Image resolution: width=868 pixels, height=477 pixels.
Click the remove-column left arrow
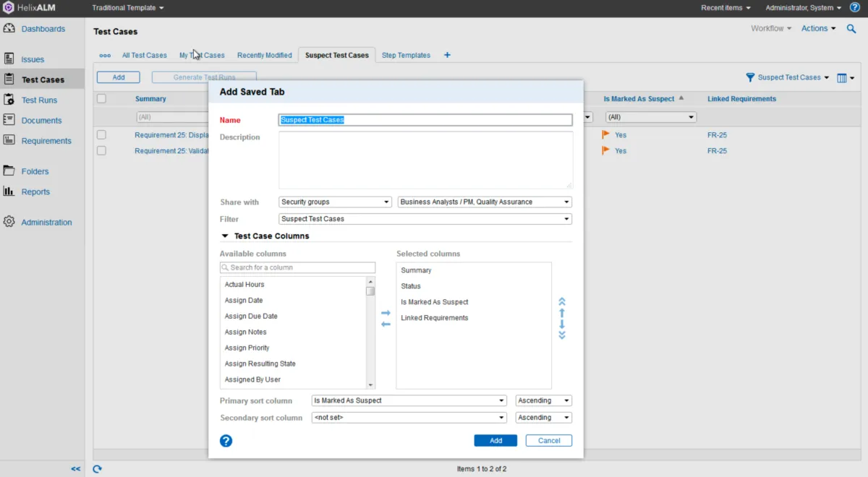(x=386, y=324)
